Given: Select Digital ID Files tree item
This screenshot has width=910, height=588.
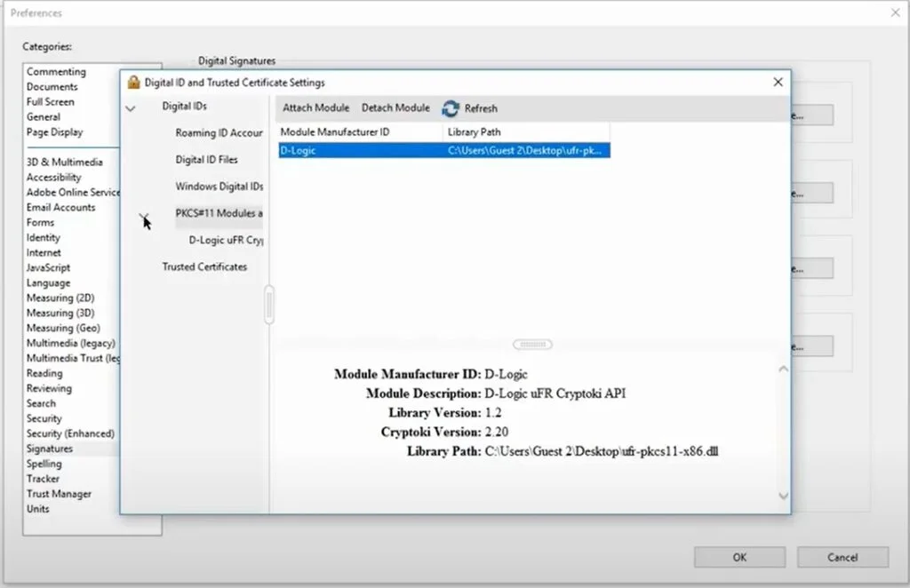Looking at the screenshot, I should point(206,160).
